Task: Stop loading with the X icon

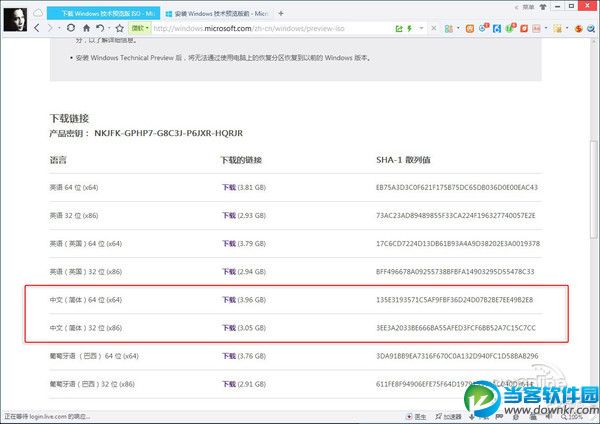Action: [x=434, y=28]
